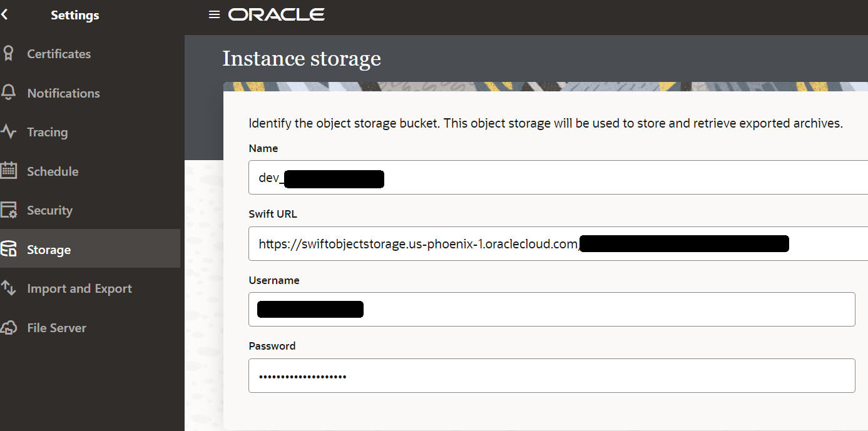Viewport: 868px width, 431px height.
Task: Open File Server settings
Action: coord(56,328)
